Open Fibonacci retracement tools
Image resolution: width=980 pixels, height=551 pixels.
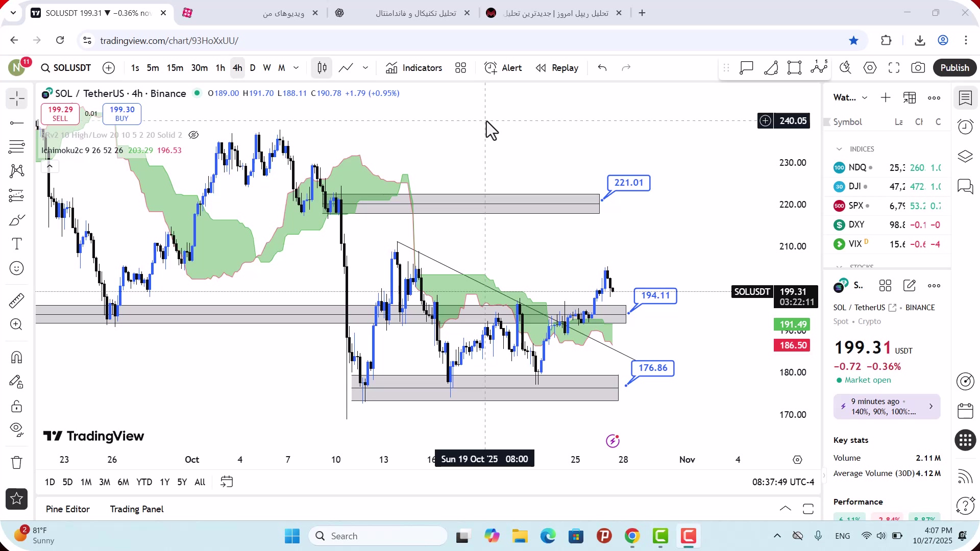click(17, 147)
